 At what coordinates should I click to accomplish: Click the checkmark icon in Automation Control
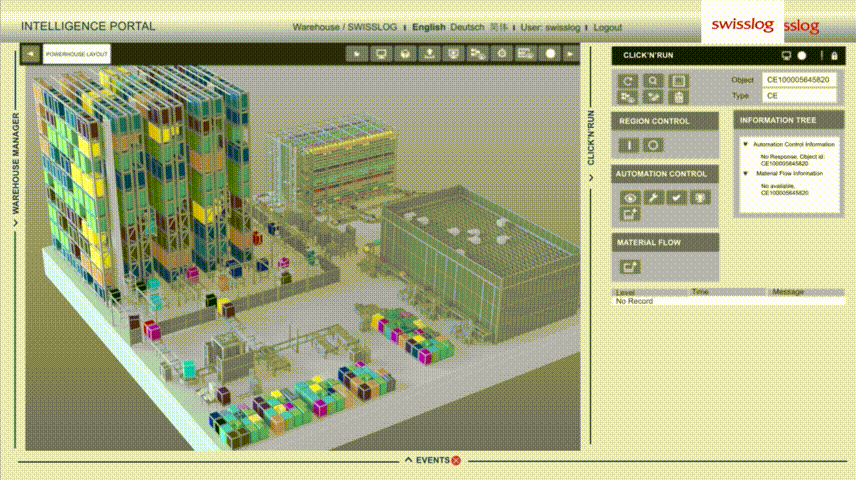677,198
